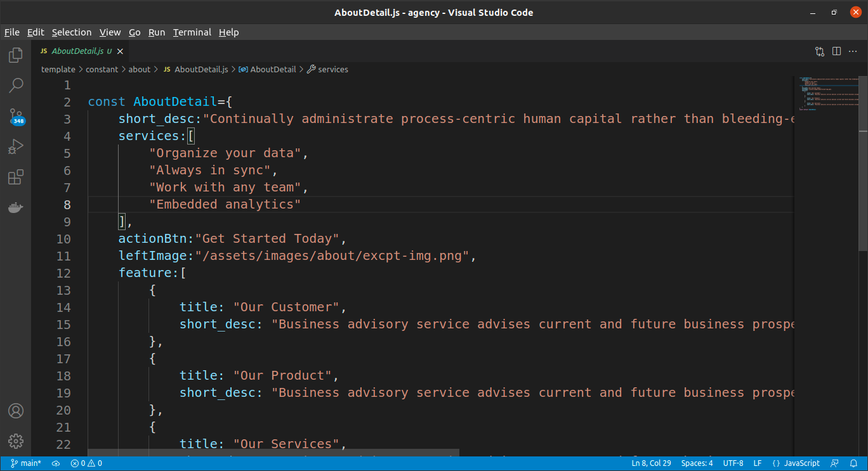Open the Go menu
Image resolution: width=868 pixels, height=471 pixels.
tap(135, 32)
